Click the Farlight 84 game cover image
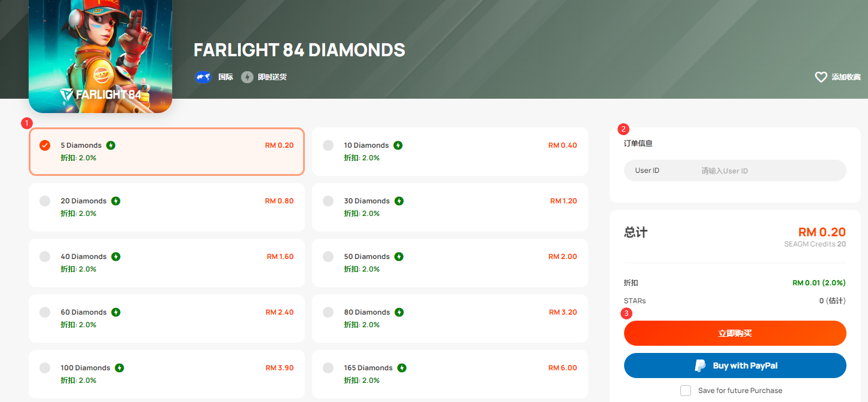The height and width of the screenshot is (402, 868). (x=100, y=56)
